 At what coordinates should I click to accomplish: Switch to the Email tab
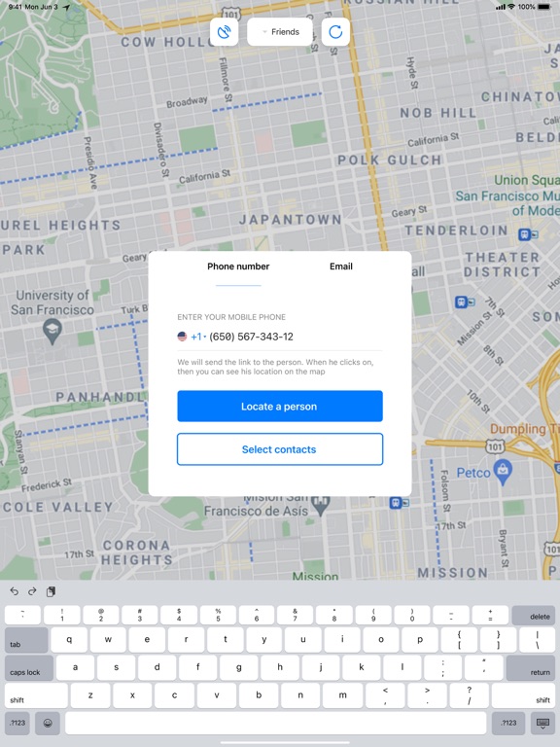[x=341, y=267]
